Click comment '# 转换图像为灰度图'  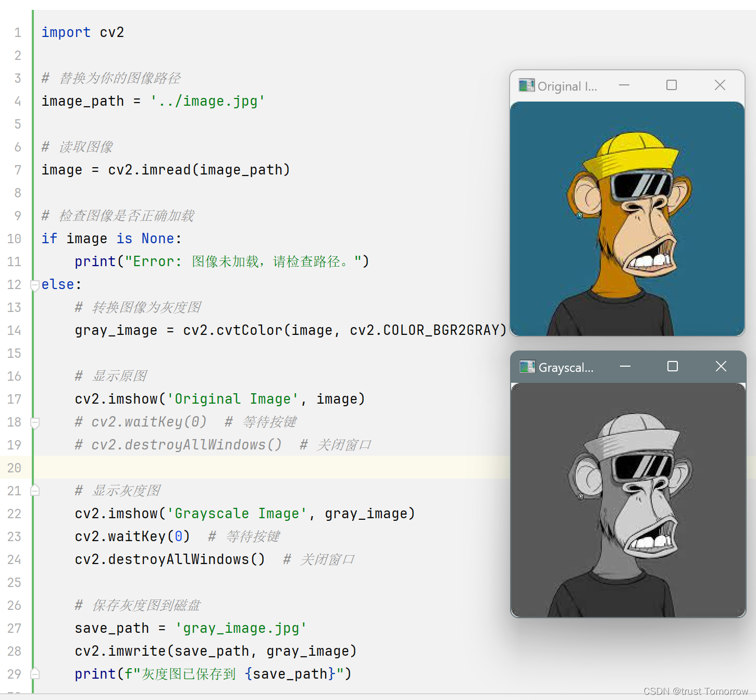tap(138, 307)
